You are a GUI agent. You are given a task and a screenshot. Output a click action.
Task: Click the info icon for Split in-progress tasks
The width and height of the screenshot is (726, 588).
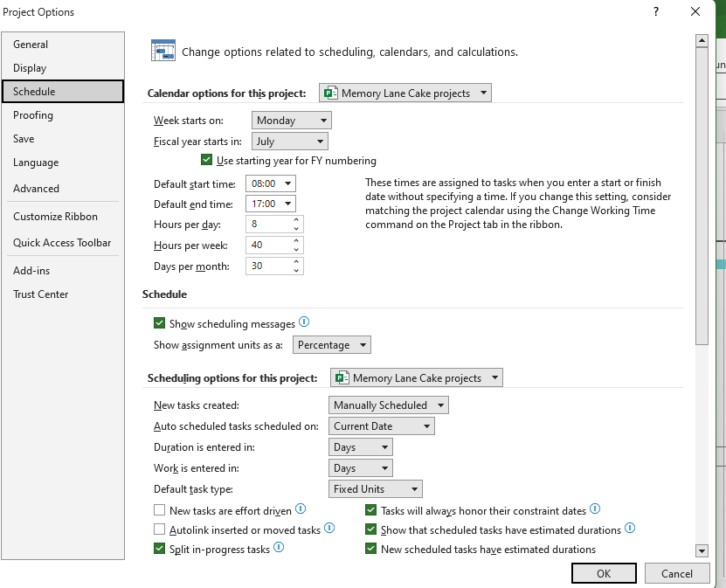click(278, 547)
